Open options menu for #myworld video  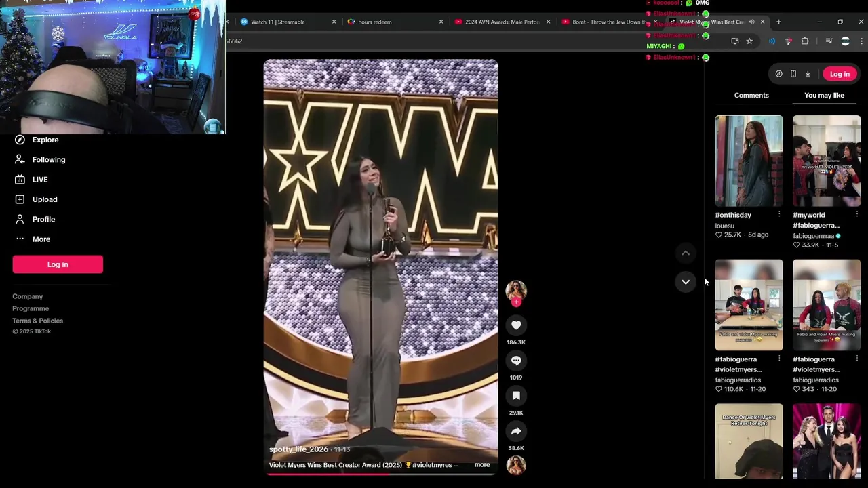856,215
